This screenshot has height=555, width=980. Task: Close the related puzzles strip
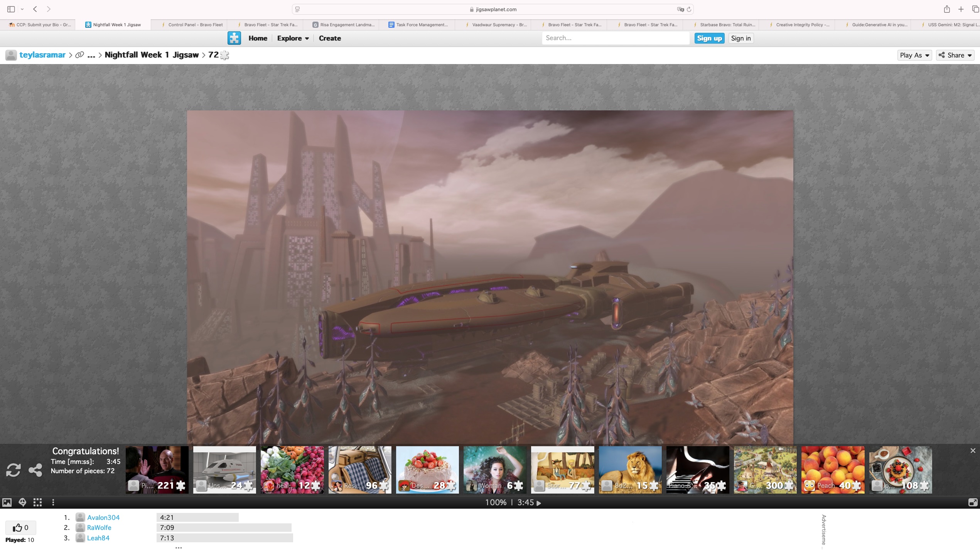[x=973, y=450]
